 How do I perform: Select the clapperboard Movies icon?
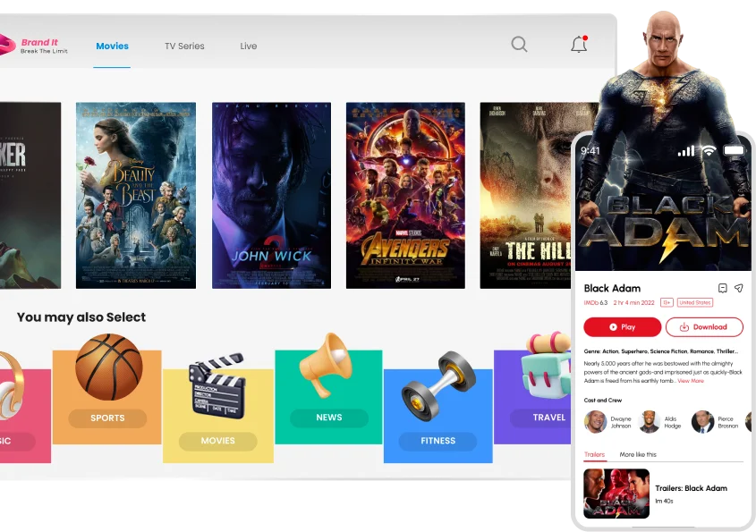pyautogui.click(x=218, y=386)
